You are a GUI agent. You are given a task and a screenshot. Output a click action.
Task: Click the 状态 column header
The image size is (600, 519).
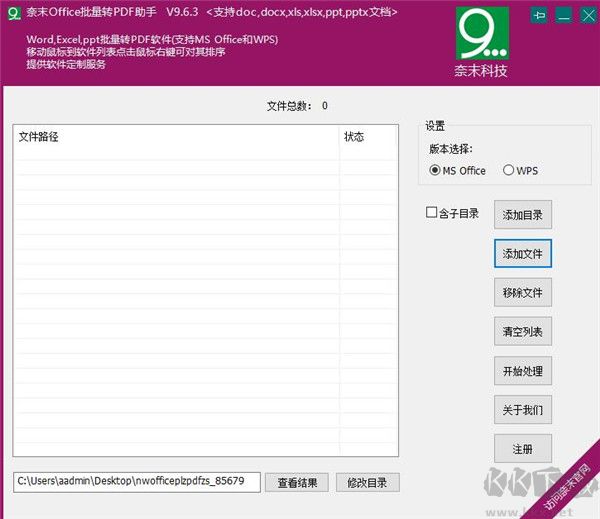coord(368,137)
